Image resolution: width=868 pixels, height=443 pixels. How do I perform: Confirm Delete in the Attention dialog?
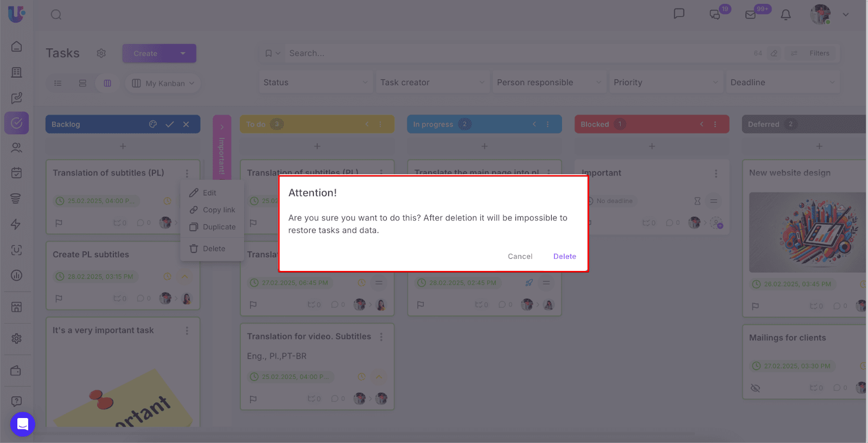point(564,256)
